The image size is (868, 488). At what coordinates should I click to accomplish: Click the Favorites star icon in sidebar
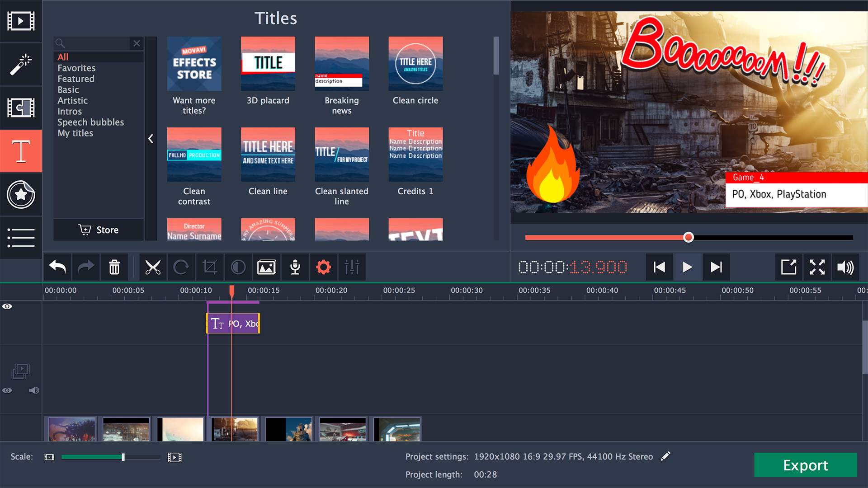coord(20,195)
